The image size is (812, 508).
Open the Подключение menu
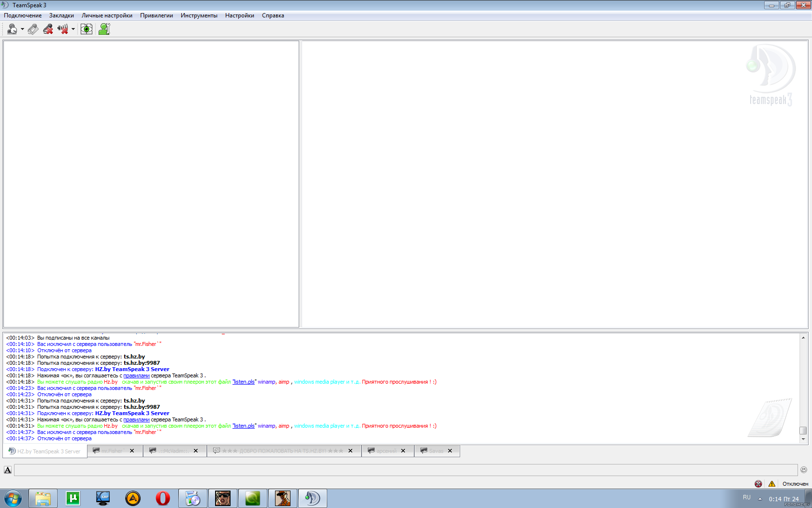pos(23,15)
